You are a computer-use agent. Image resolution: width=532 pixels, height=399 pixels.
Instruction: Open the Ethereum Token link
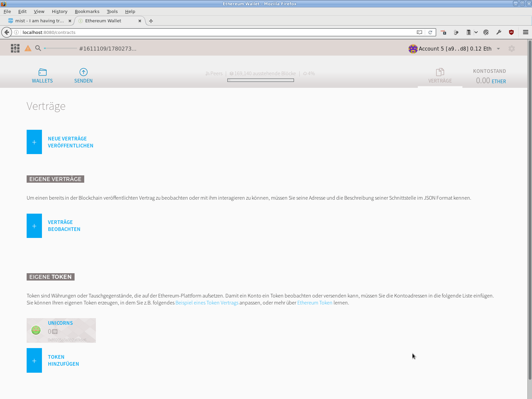pos(315,303)
